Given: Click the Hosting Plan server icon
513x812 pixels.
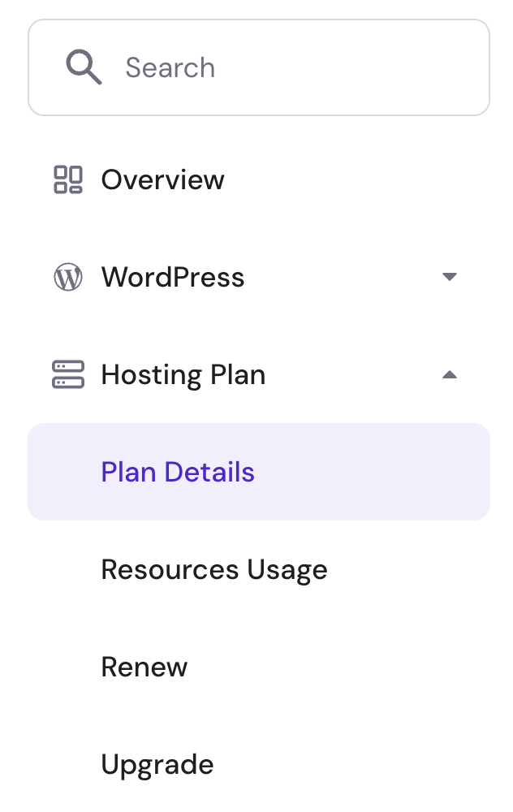Looking at the screenshot, I should [68, 375].
